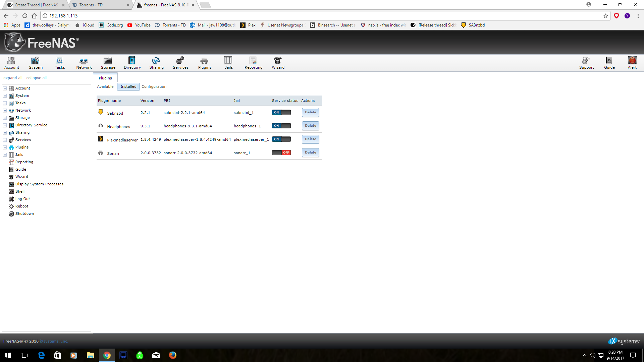The width and height of the screenshot is (644, 362).
Task: Open Shell in sidebar tree
Action: [20, 191]
